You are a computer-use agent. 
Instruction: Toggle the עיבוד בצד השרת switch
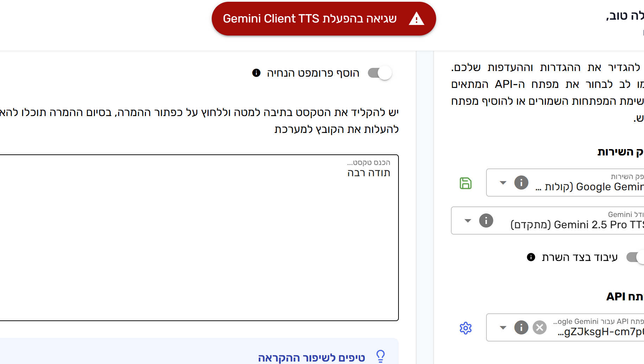(635, 257)
